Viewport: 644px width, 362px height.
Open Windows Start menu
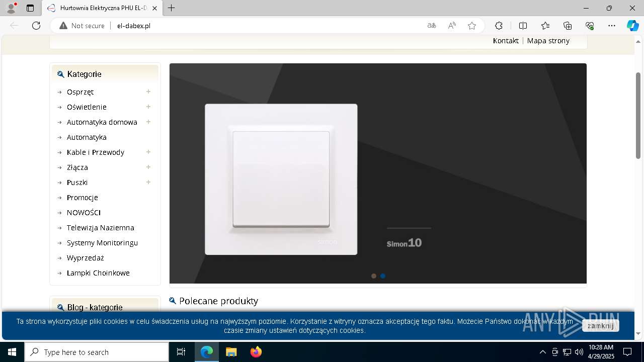tap(12, 352)
